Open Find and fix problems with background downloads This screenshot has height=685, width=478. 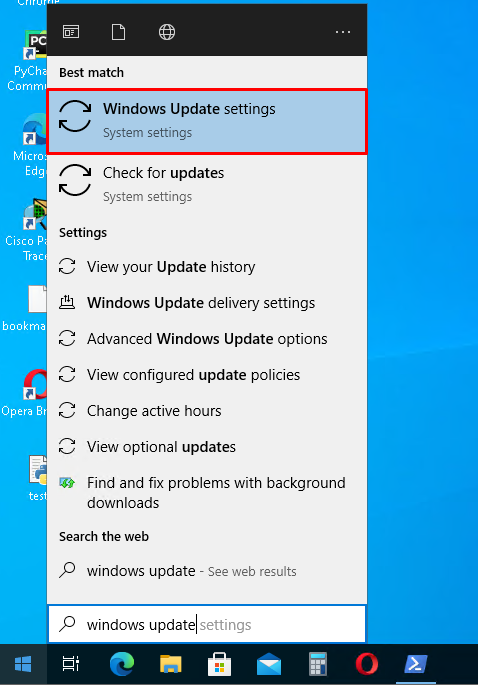coord(207,492)
